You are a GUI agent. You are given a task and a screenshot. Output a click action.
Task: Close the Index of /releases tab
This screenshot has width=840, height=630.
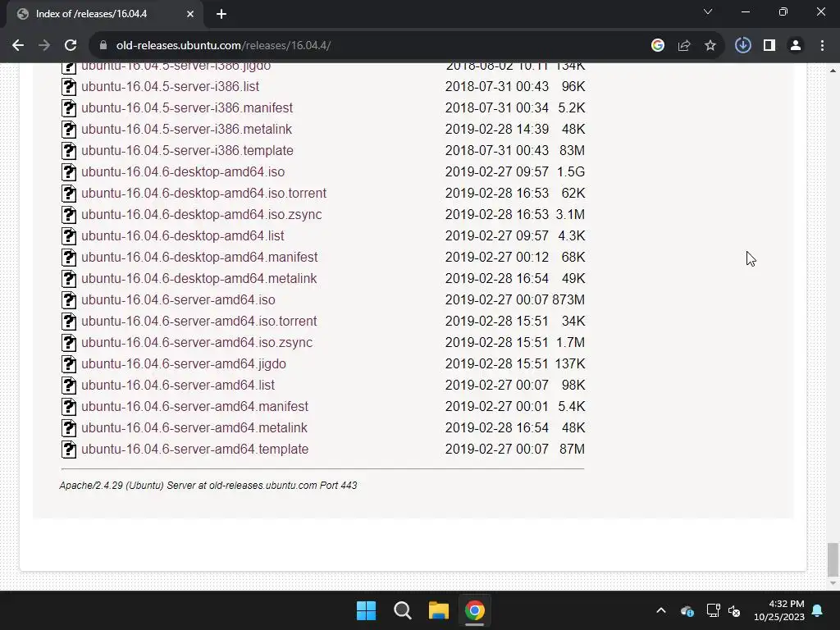[x=190, y=14]
